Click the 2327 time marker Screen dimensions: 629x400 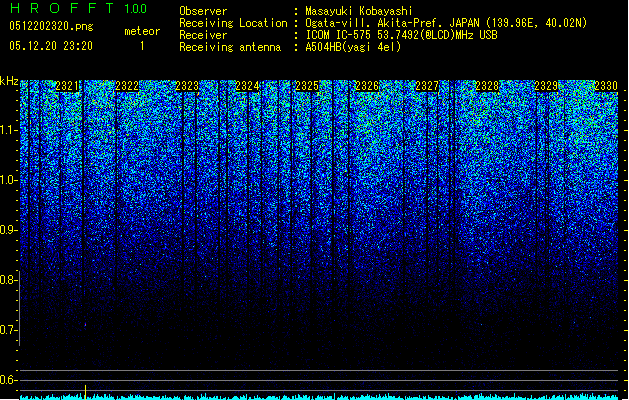(427, 86)
